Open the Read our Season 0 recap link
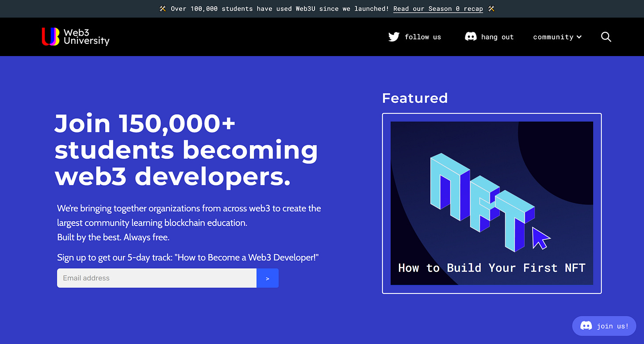Viewport: 644px width, 344px height. click(438, 9)
